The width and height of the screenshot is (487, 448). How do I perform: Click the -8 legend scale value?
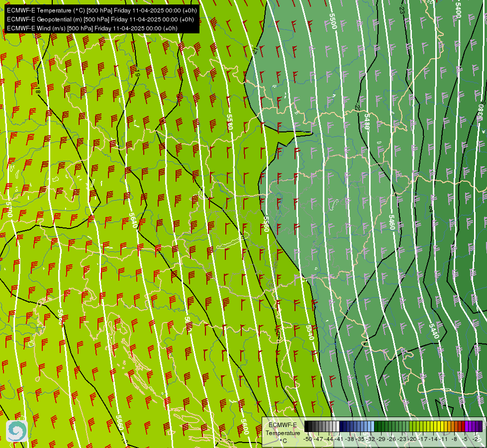click(454, 439)
